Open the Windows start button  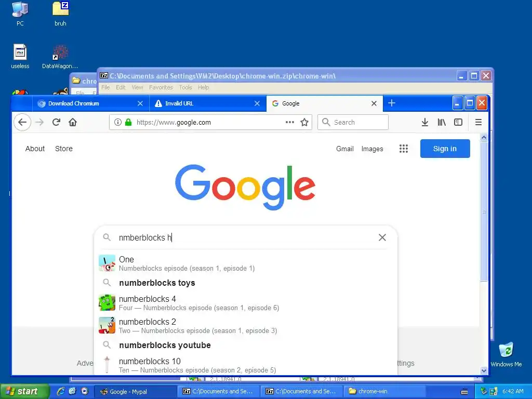point(24,391)
